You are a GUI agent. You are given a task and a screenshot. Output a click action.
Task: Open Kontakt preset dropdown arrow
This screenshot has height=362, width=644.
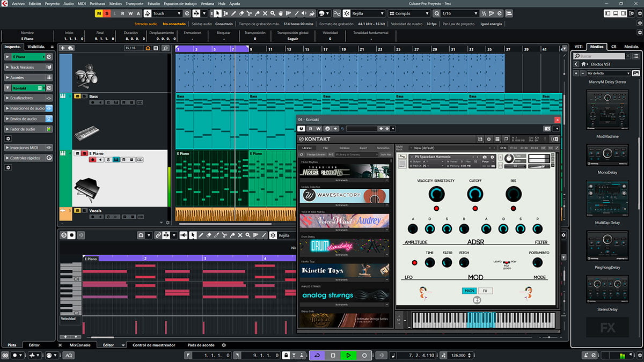pyautogui.click(x=393, y=128)
